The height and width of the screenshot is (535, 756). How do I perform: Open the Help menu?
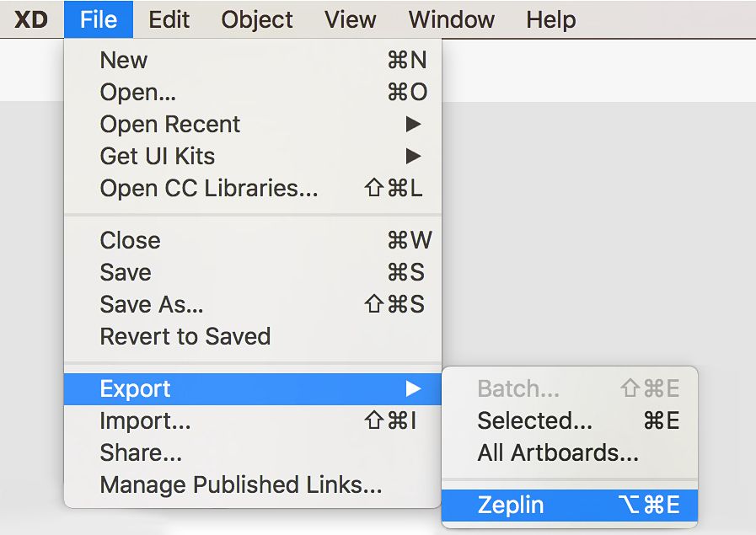click(550, 19)
